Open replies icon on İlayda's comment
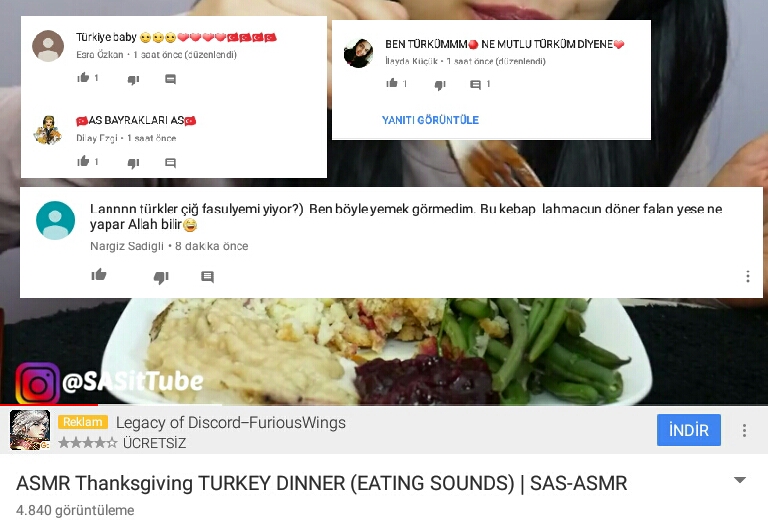768x524 pixels. 475,85
